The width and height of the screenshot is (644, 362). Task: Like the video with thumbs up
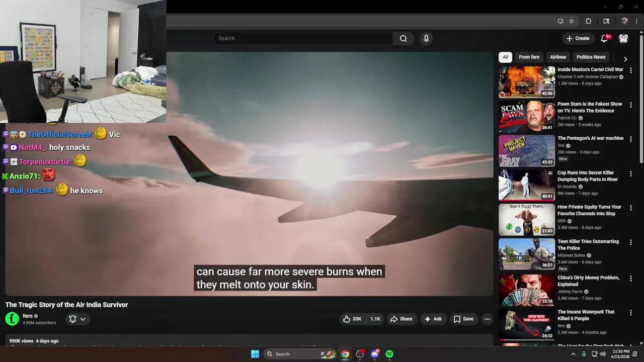pos(352,319)
